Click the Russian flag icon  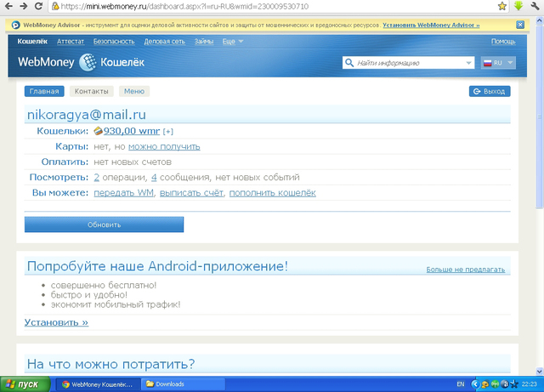coord(488,63)
